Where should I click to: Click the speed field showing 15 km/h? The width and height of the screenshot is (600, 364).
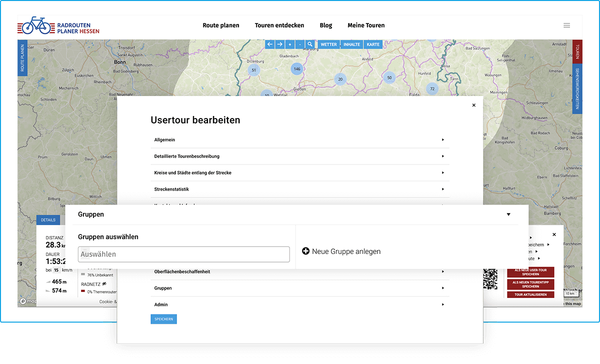(x=56, y=270)
